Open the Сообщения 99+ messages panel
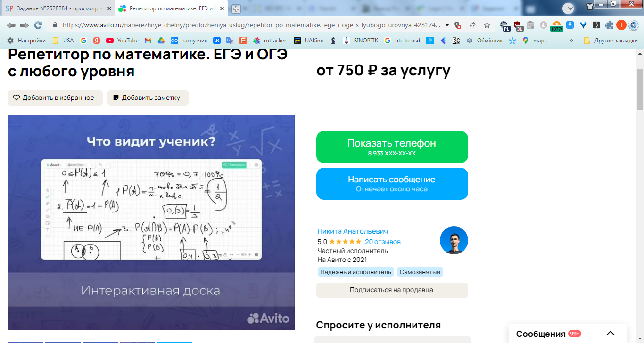 [568, 334]
